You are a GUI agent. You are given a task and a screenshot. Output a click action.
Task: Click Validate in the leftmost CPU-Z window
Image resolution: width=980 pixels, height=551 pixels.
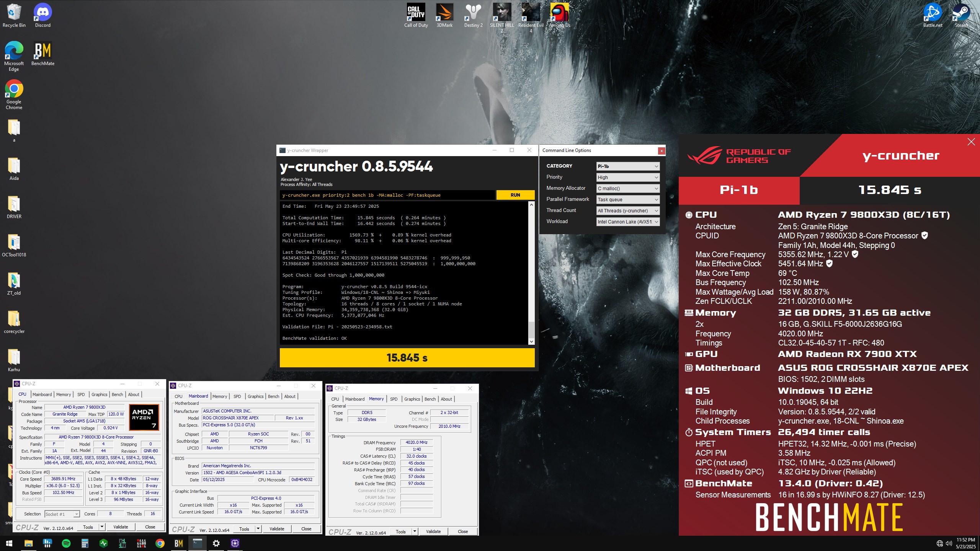point(121,527)
